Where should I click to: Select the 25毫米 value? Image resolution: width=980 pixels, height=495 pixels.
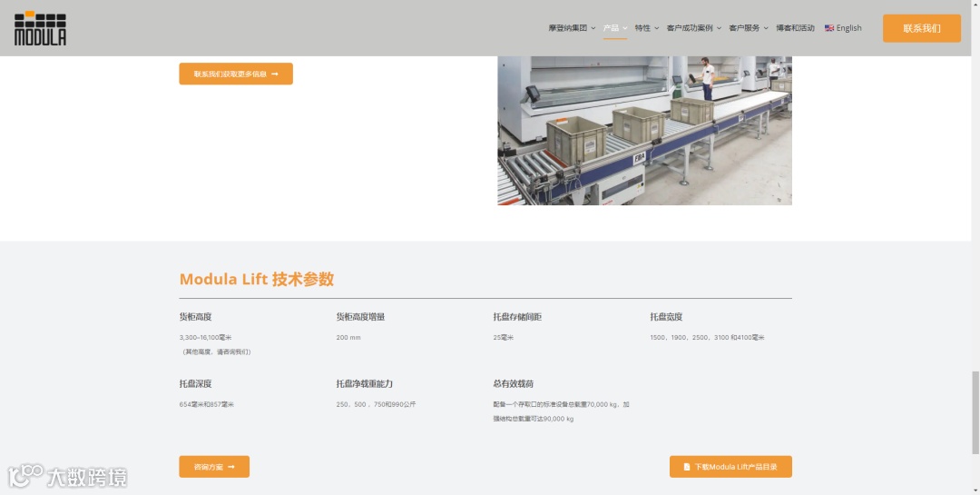(503, 337)
